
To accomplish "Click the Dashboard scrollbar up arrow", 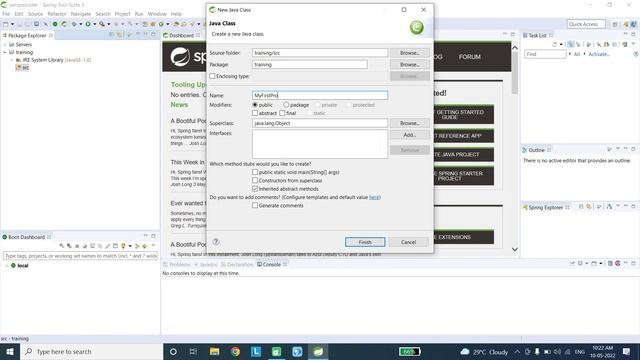I will click(x=515, y=48).
